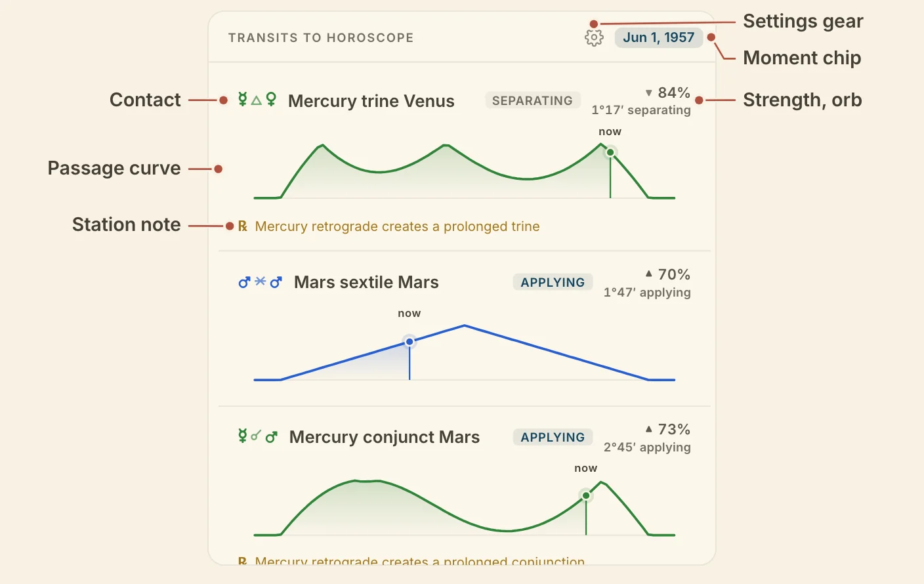Click the up triangle next to 70%
The image size is (924, 584).
click(648, 274)
